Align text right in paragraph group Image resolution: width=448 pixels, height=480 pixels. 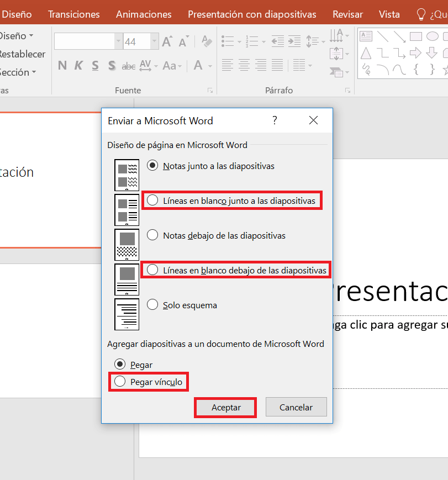261,65
